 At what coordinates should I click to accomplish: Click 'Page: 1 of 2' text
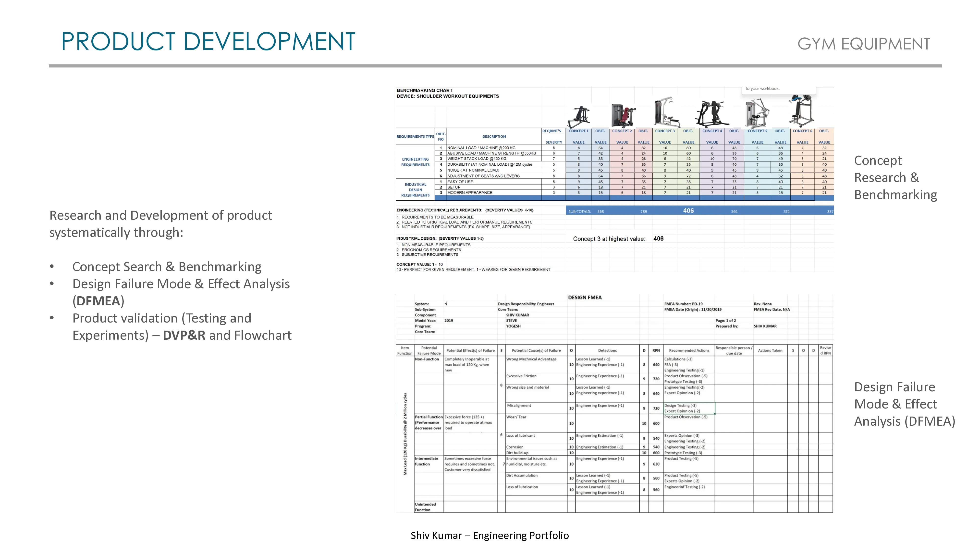(725, 321)
